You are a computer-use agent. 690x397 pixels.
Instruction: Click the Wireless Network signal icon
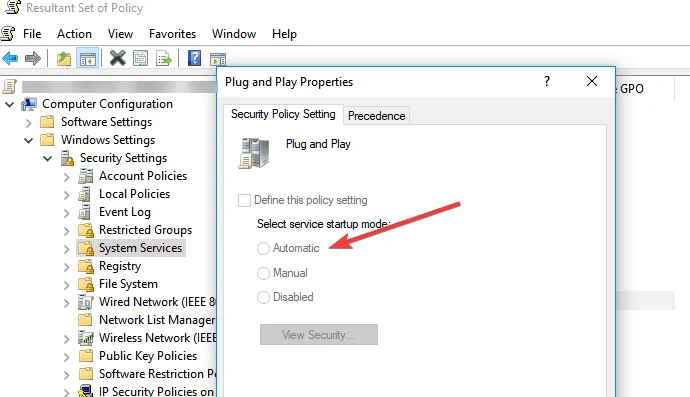[86, 338]
